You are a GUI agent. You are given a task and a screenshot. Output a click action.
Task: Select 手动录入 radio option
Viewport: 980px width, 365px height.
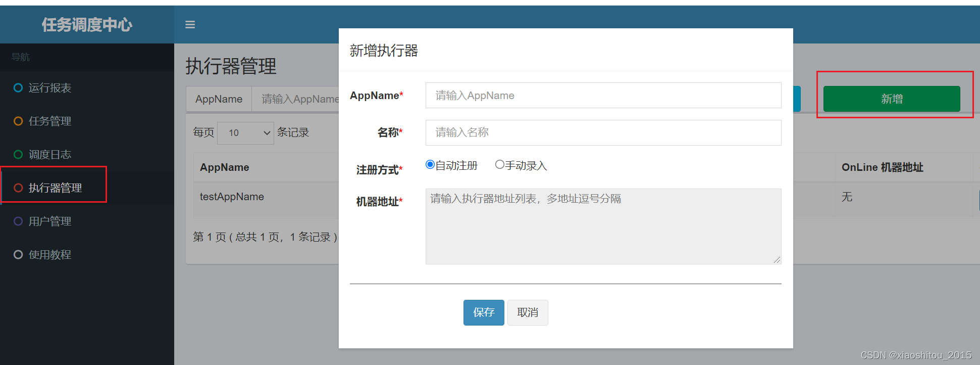coord(500,164)
